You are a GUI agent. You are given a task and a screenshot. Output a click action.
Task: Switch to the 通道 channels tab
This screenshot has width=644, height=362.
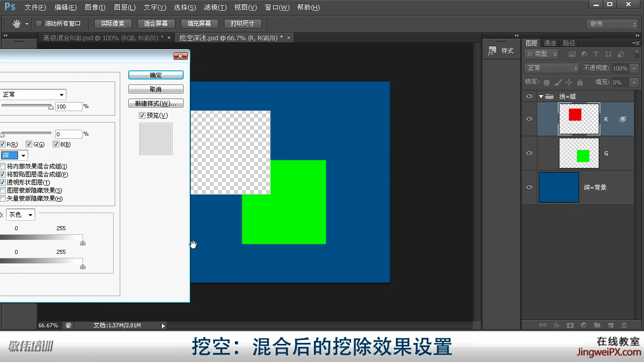click(x=550, y=43)
